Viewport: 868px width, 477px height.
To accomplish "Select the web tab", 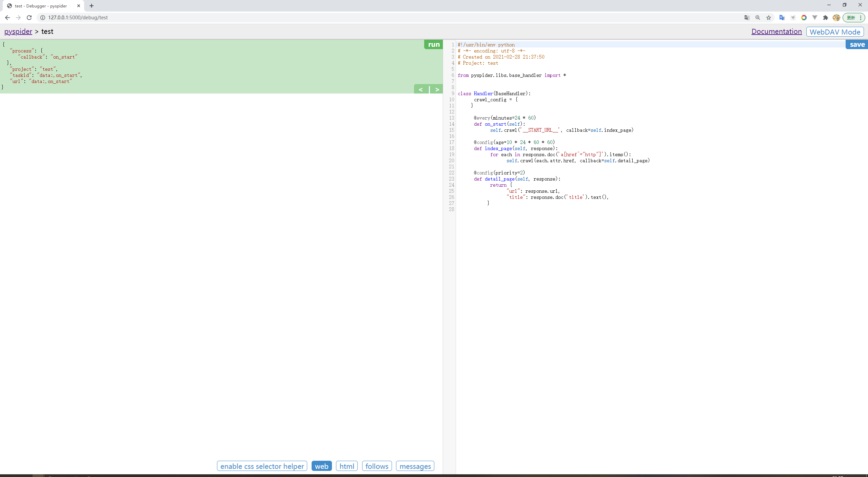I will 321,466.
